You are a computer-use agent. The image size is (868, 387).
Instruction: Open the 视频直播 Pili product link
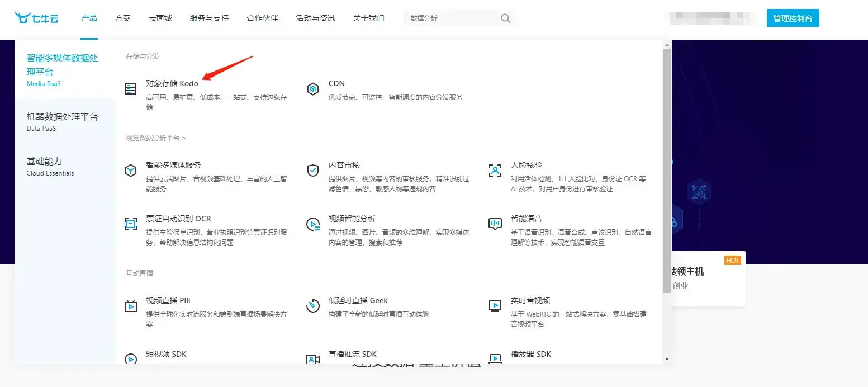(168, 300)
